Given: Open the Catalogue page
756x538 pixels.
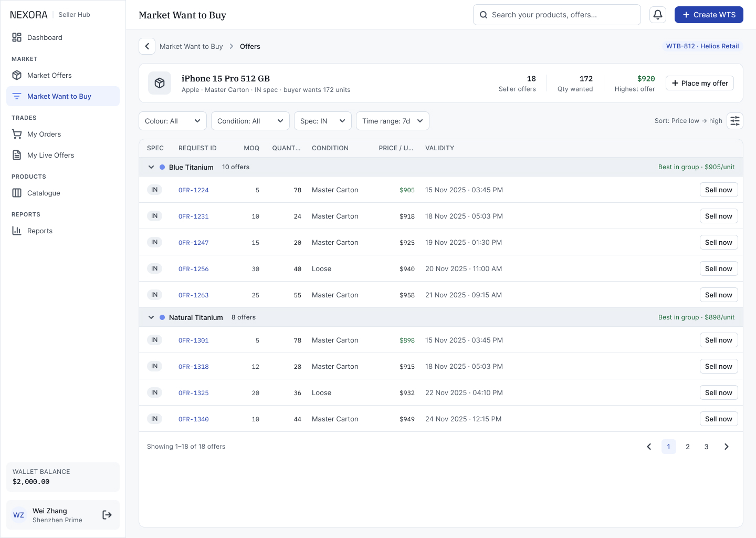Looking at the screenshot, I should tap(63, 193).
